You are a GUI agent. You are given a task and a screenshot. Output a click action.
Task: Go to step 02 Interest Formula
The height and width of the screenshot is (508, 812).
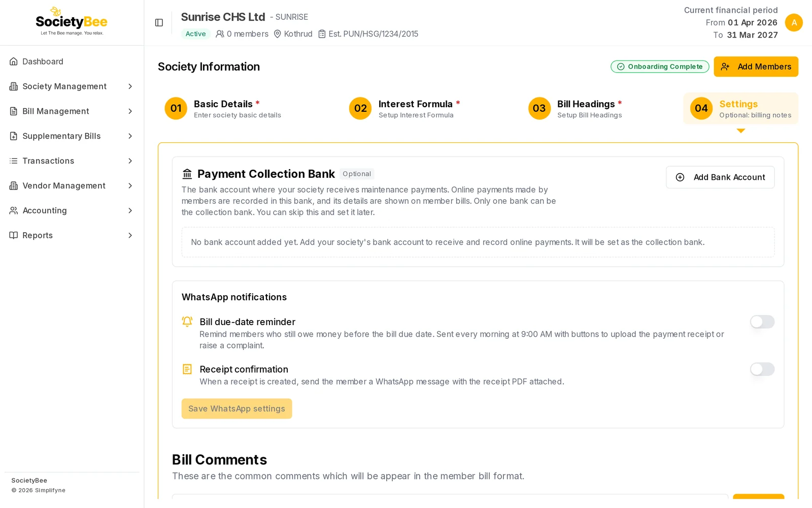click(404, 109)
